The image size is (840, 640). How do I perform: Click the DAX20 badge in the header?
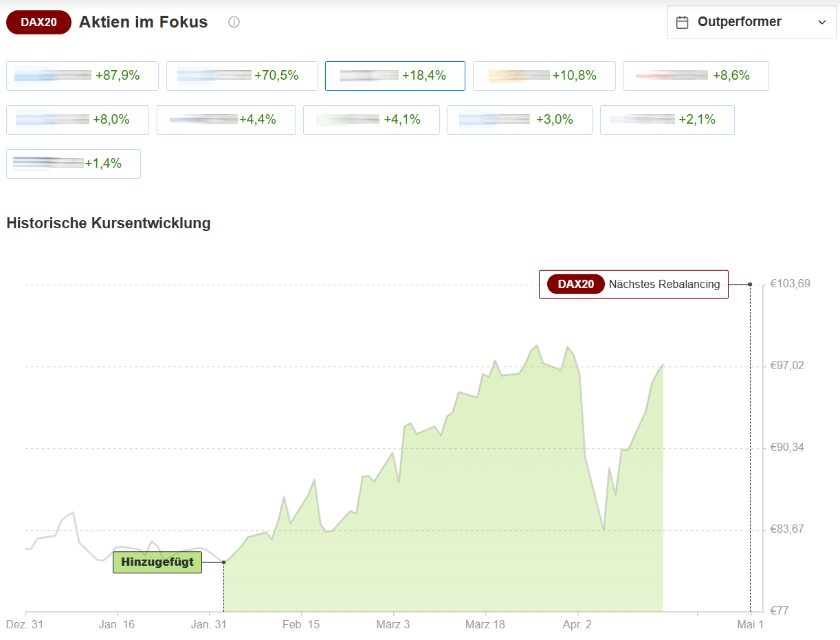click(39, 22)
